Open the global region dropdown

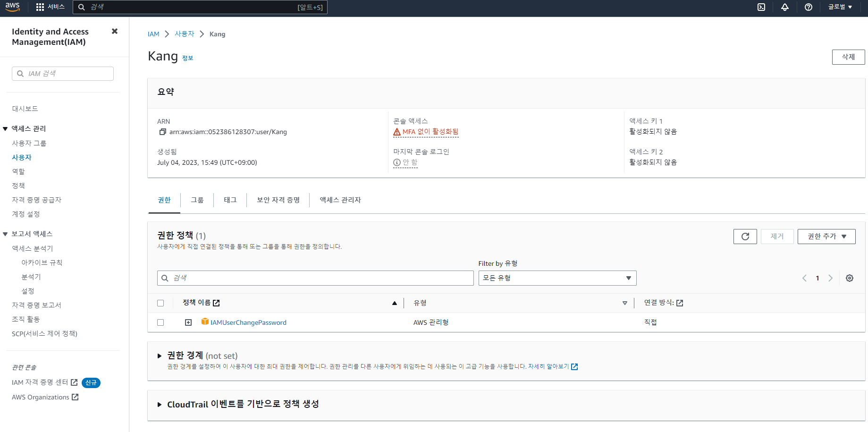tap(840, 7)
